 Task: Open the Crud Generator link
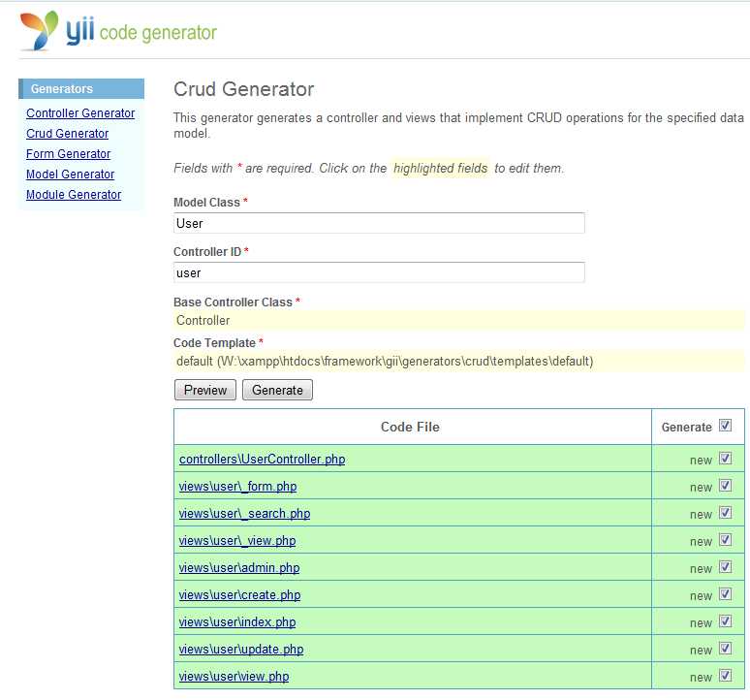click(68, 134)
